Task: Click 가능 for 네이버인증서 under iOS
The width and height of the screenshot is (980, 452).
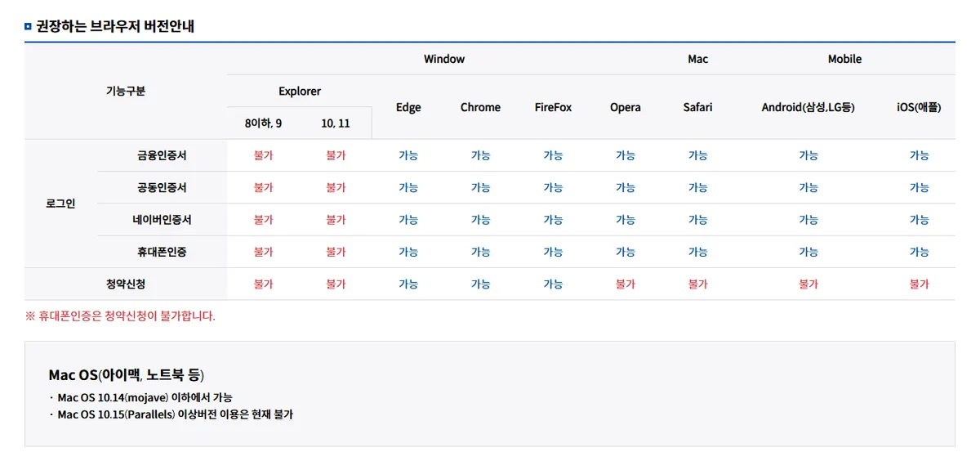Action: [920, 220]
